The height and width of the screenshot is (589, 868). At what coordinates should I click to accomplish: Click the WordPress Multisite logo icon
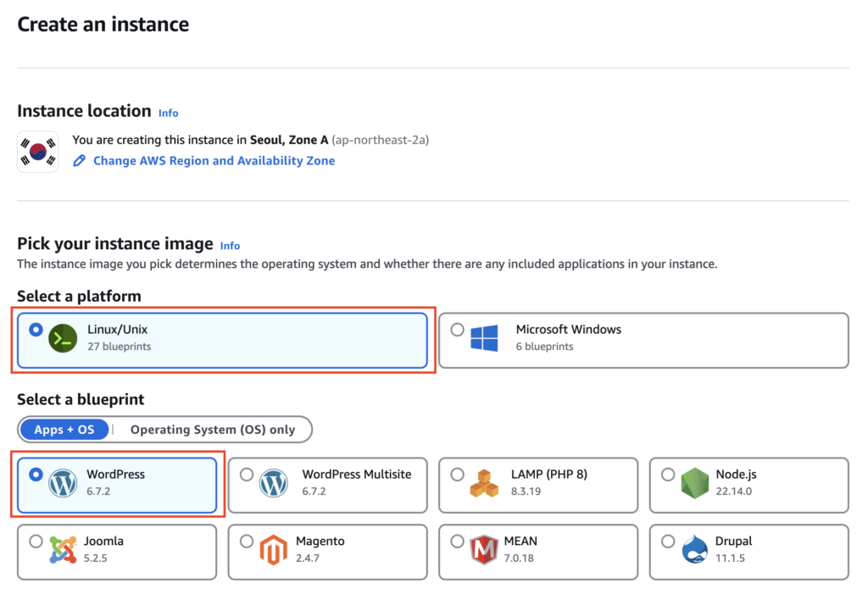(x=274, y=483)
